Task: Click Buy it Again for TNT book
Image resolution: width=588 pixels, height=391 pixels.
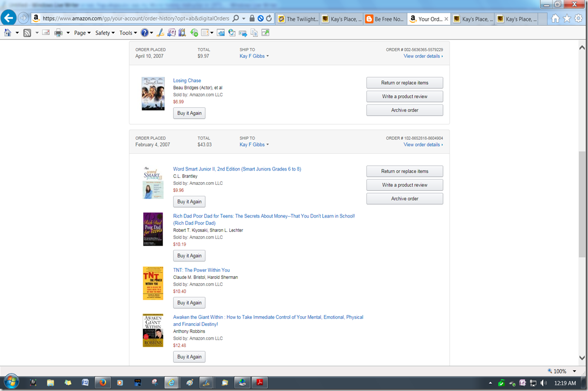Action: click(189, 303)
